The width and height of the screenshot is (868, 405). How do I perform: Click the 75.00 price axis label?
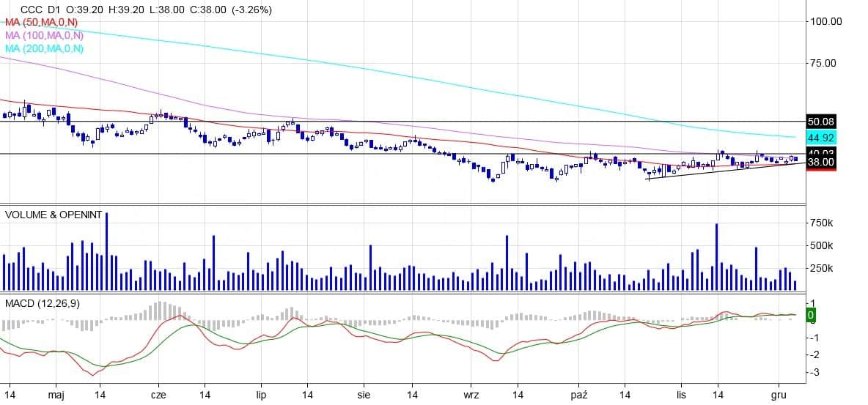click(822, 63)
